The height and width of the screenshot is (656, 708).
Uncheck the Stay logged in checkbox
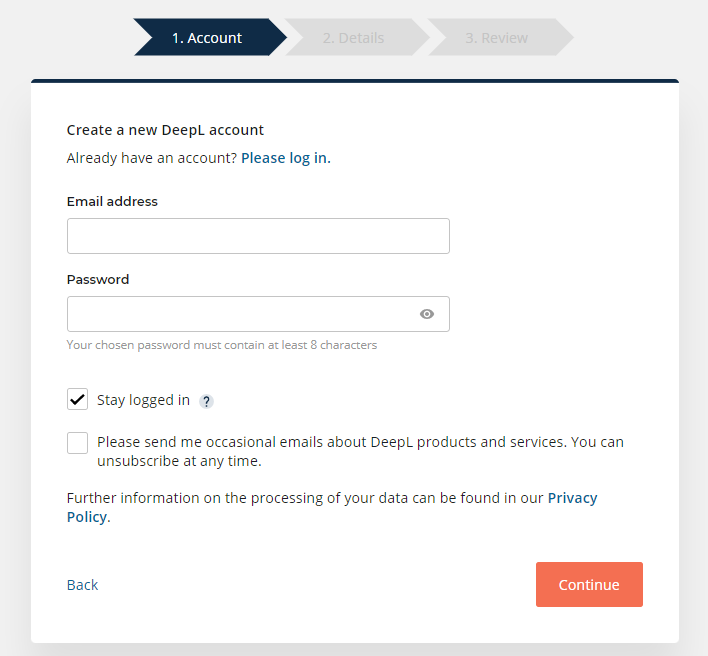click(x=78, y=400)
